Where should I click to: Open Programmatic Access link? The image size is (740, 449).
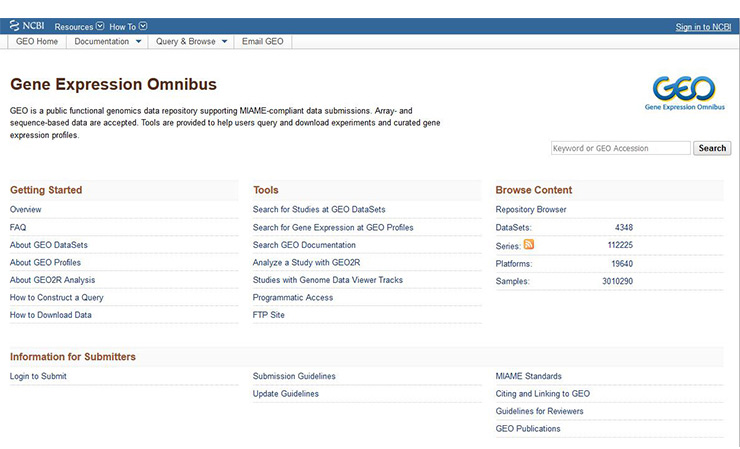pyautogui.click(x=293, y=297)
